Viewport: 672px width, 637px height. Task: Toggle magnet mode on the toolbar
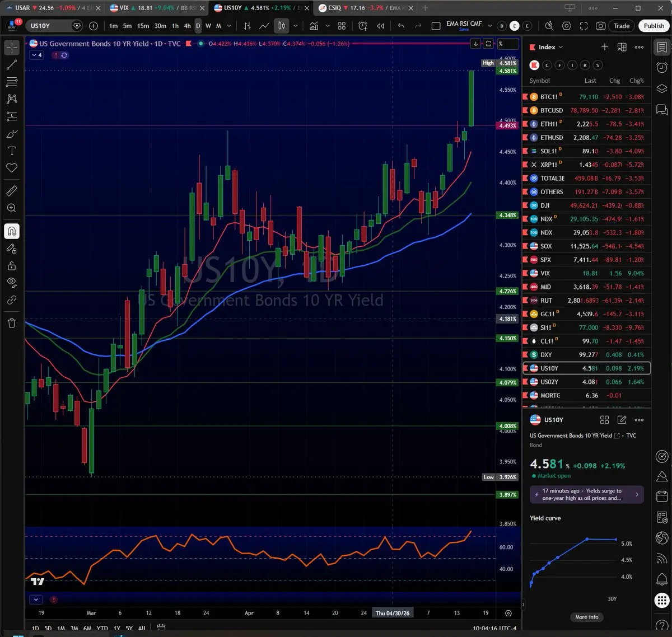coord(12,231)
